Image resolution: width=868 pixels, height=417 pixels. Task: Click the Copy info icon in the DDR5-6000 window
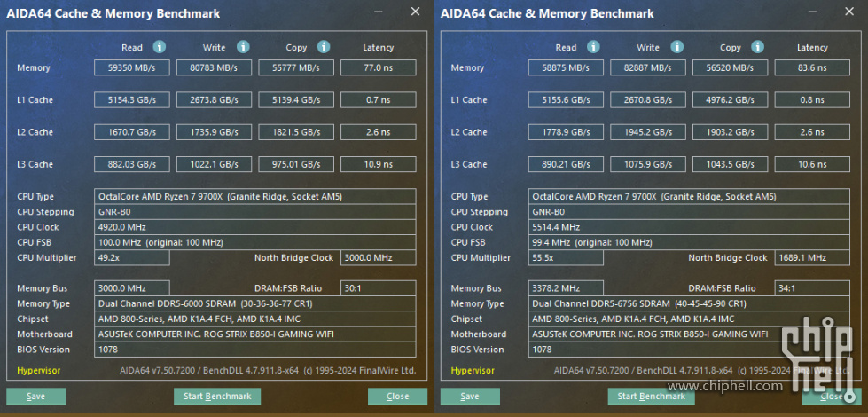[324, 47]
